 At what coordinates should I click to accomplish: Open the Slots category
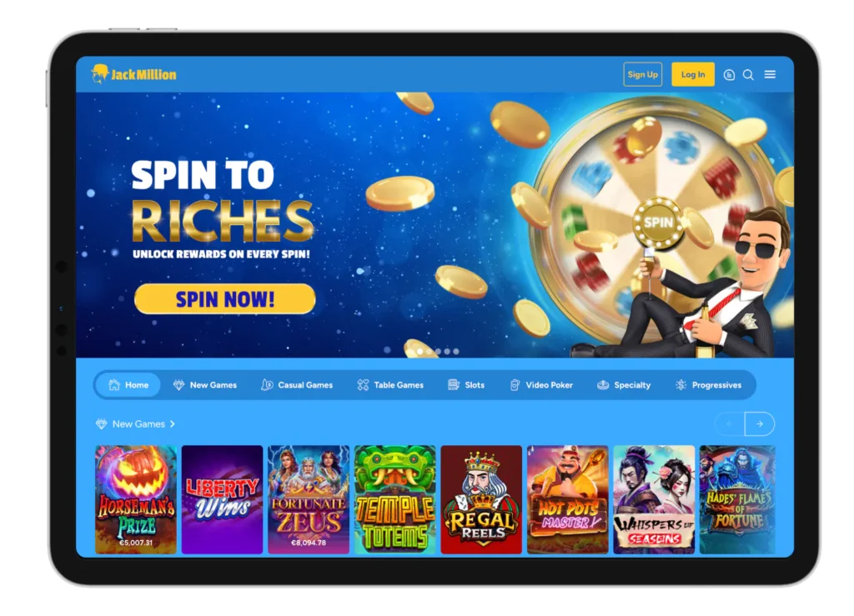[x=465, y=385]
